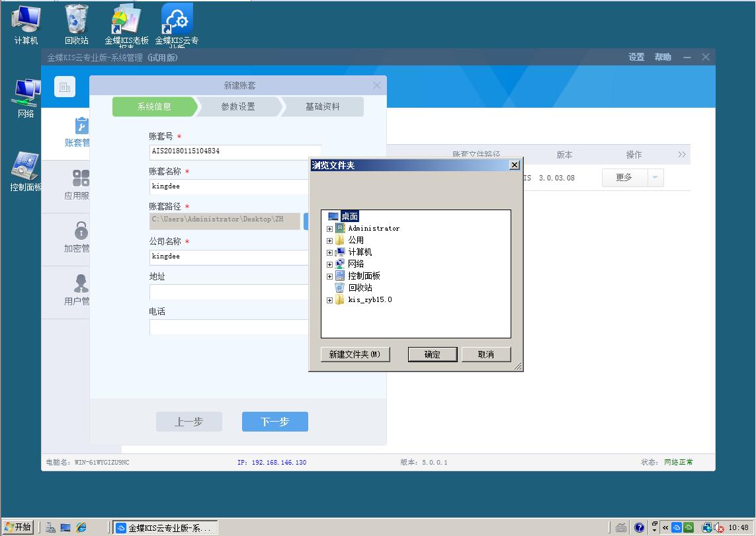Image resolution: width=756 pixels, height=536 pixels.
Task: Launch 金蝶KIS老板报表 desktop shortcut
Action: (126, 25)
